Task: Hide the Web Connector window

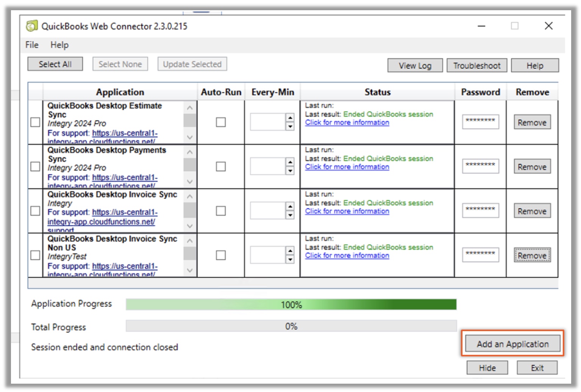Action: click(487, 368)
